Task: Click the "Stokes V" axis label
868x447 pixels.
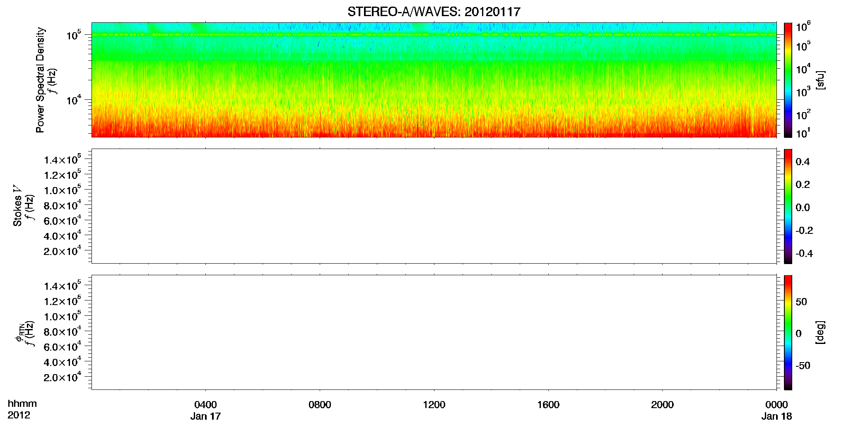Action: coord(17,206)
